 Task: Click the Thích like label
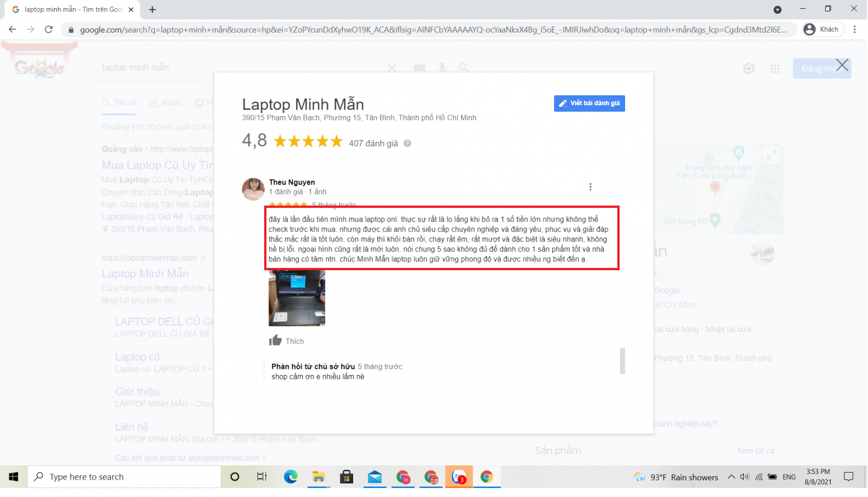pyautogui.click(x=295, y=341)
